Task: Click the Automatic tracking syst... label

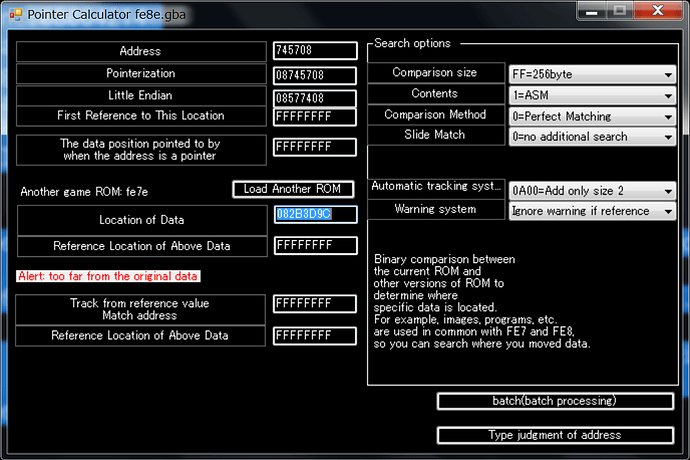Action: pos(435,187)
